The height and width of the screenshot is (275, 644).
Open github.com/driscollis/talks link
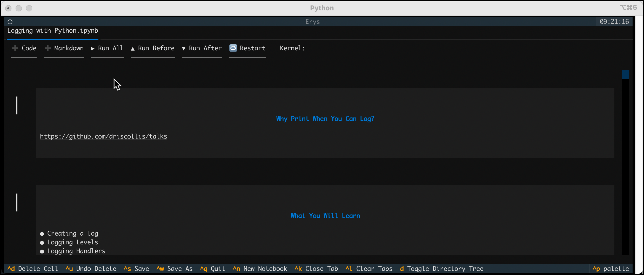click(103, 136)
